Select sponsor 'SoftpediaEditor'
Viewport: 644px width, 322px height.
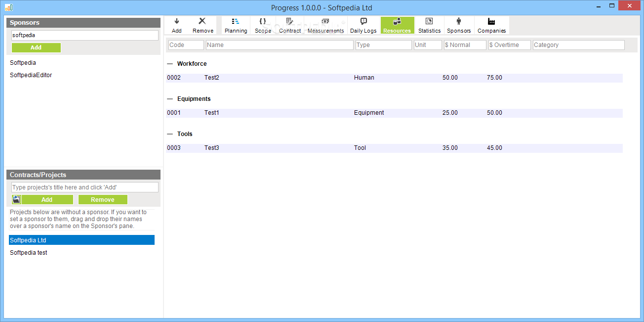tap(31, 75)
